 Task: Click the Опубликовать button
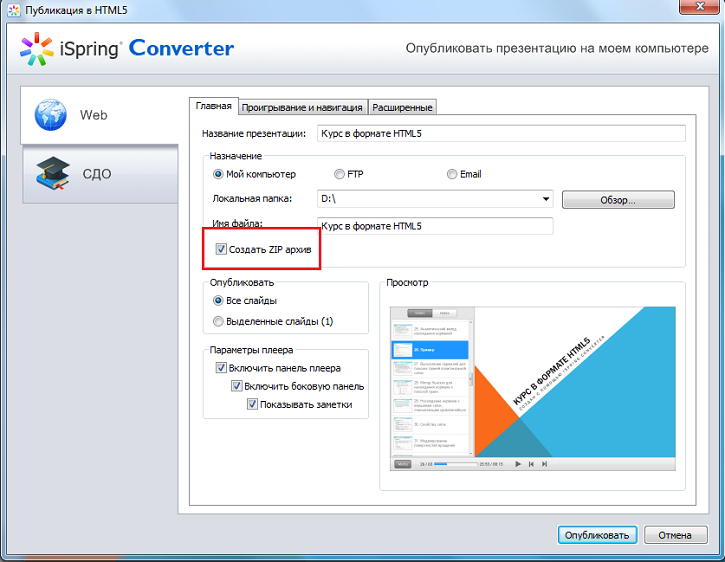pyautogui.click(x=597, y=535)
